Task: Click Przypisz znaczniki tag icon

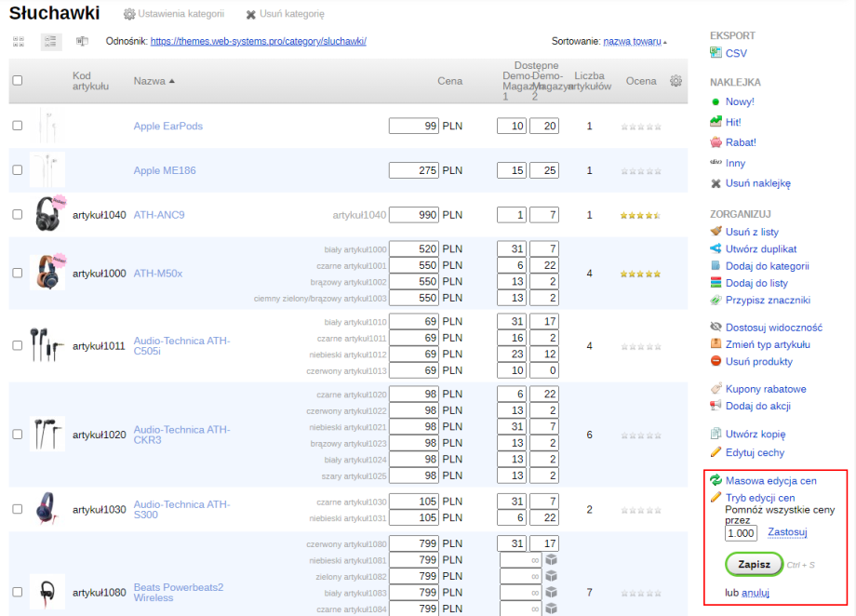Action: (x=716, y=300)
